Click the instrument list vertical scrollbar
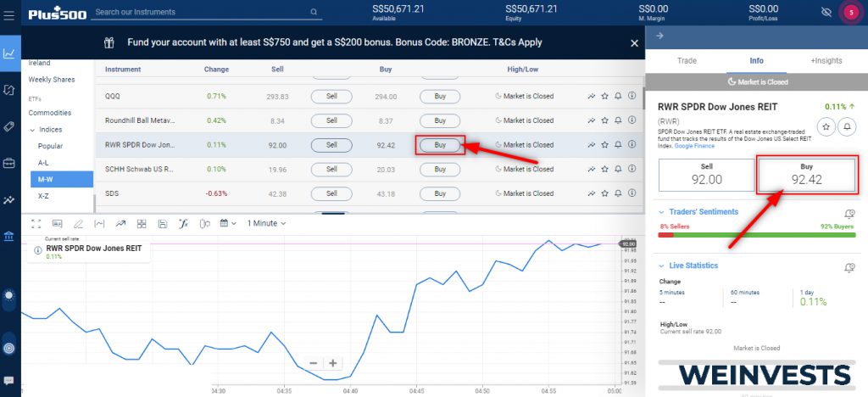868x397 pixels. click(643, 98)
